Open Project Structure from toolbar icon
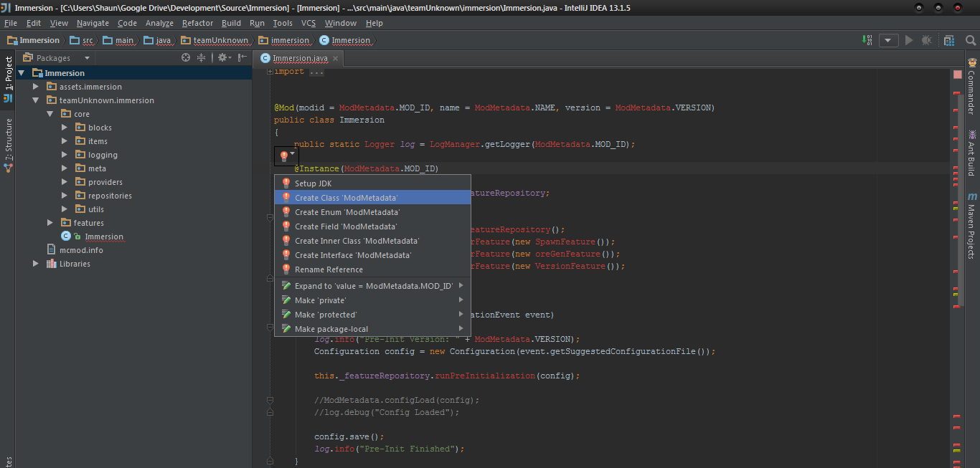The height and width of the screenshot is (468, 980). [x=949, y=40]
